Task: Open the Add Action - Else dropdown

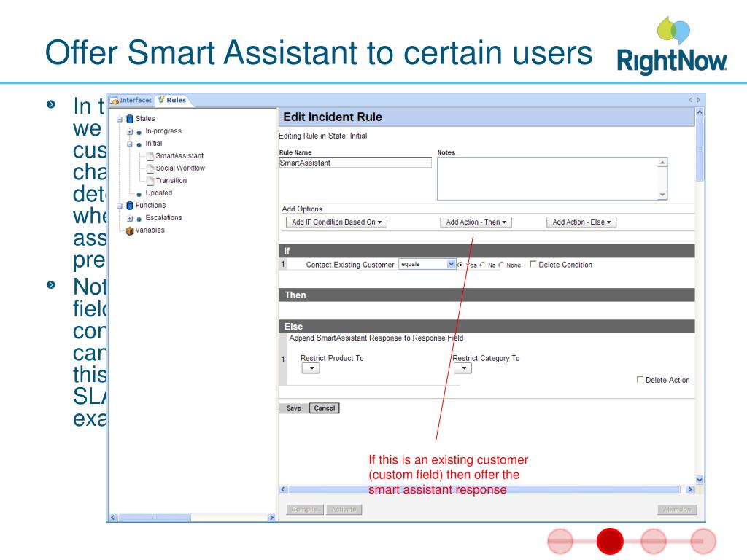Action: 581,222
